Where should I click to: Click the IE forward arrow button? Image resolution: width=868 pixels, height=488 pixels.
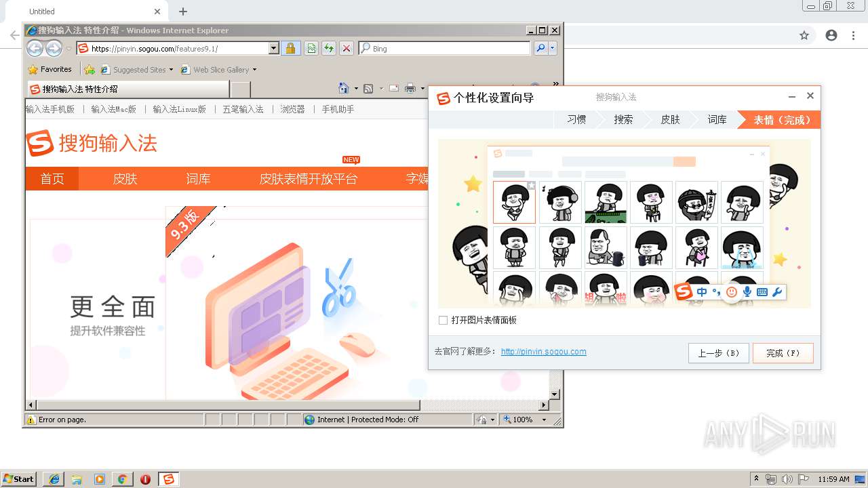[x=54, y=48]
